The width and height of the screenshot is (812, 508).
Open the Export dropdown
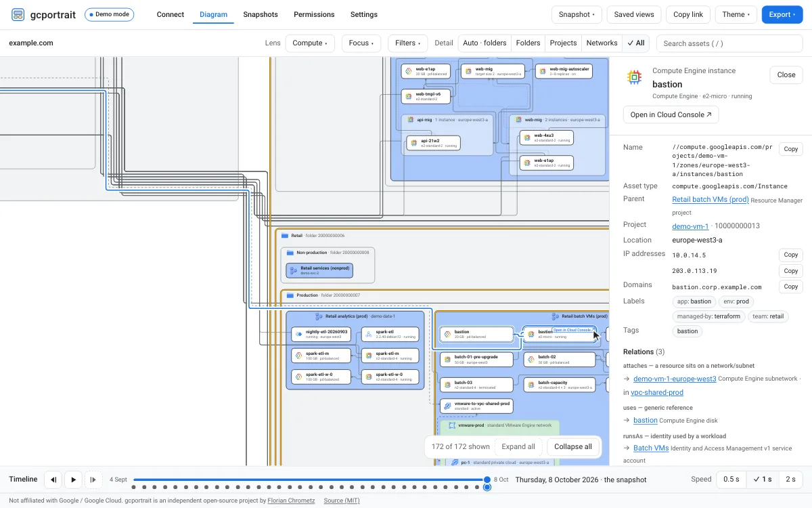(x=782, y=14)
